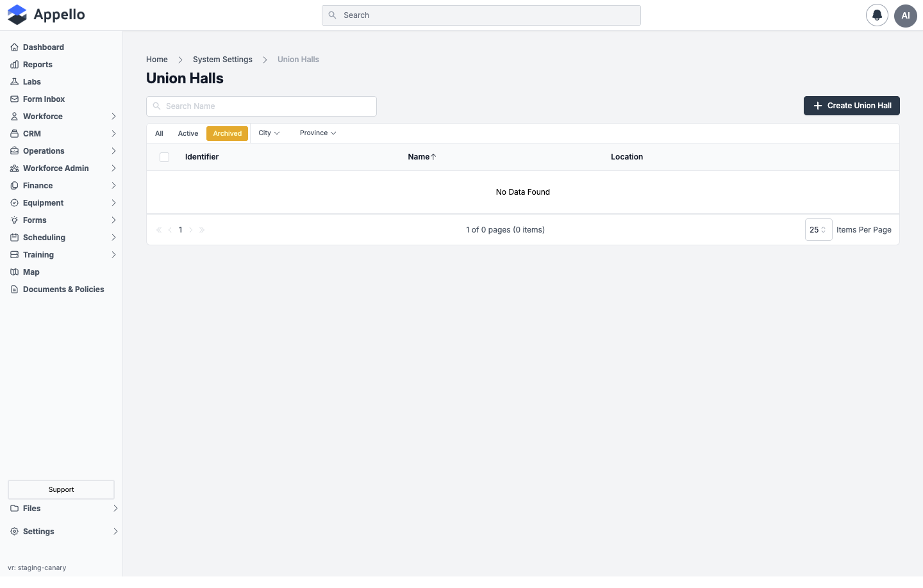Viewport: 923px width, 588px height.
Task: Expand the Settings submenu chevron
Action: pyautogui.click(x=115, y=532)
